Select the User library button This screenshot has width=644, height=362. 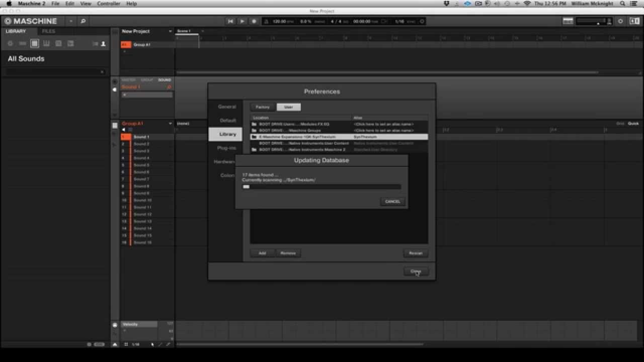(288, 107)
